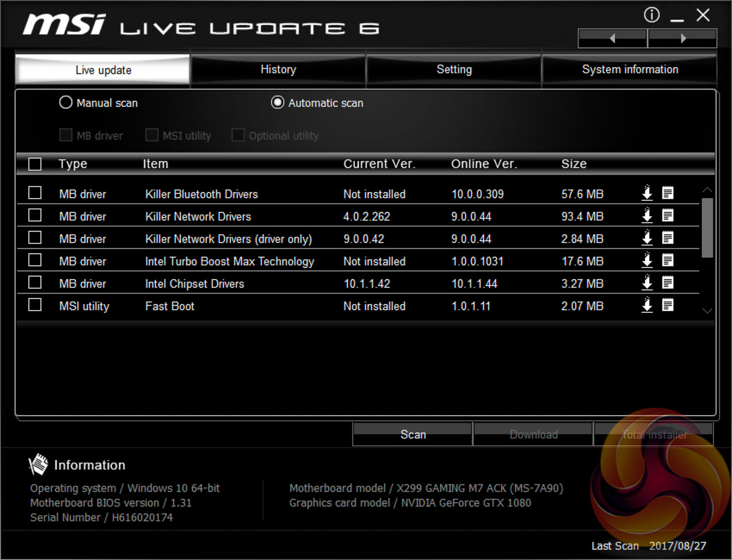
Task: Click the driver list scrollbar thumb
Action: tap(707, 227)
